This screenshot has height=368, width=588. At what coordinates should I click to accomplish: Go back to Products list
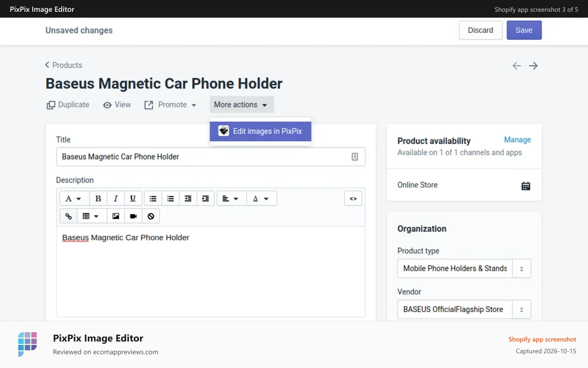point(64,65)
